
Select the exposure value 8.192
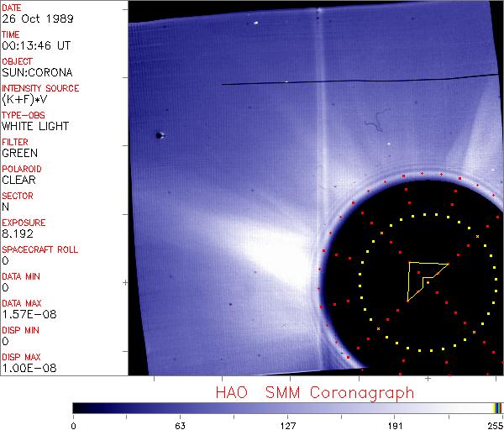pos(18,233)
